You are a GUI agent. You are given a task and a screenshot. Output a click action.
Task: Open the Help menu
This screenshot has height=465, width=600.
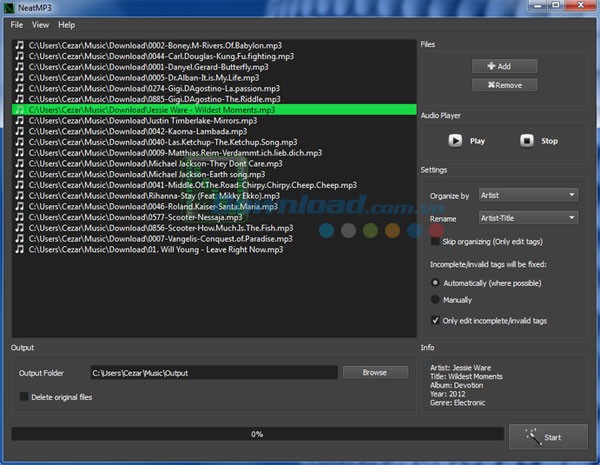click(x=67, y=24)
